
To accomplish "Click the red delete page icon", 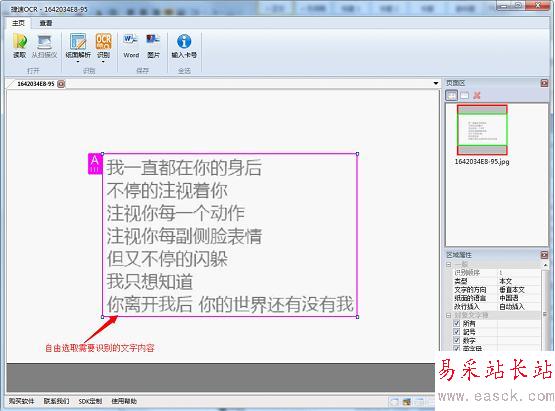I will pyautogui.click(x=477, y=95).
